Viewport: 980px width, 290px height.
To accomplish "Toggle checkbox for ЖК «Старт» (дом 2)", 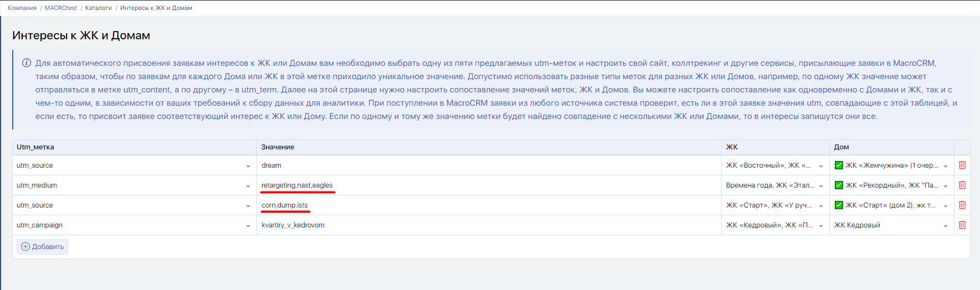I will click(839, 205).
